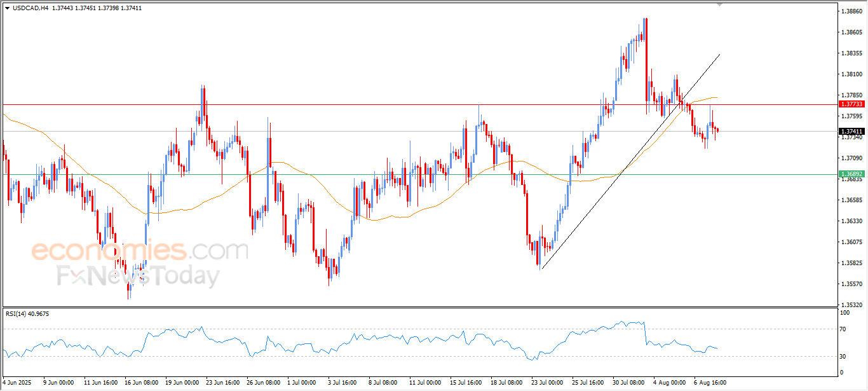Click the 8 Jul 08:00 time label
This screenshot has height=391, width=868.
(x=384, y=383)
